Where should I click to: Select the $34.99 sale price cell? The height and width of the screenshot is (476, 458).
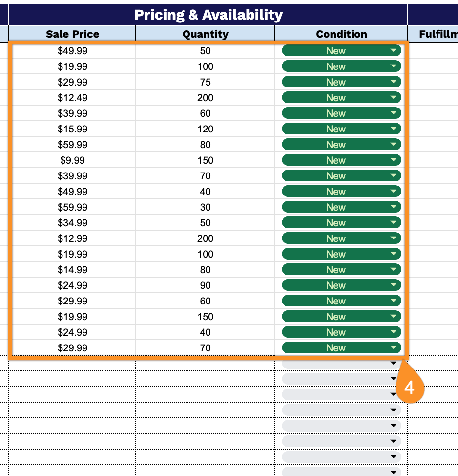(72, 223)
